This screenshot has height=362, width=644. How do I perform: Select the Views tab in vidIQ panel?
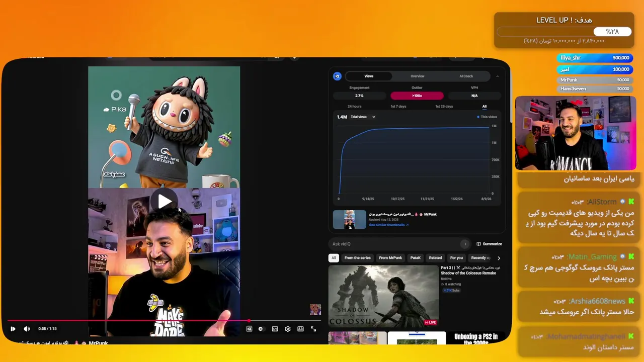point(369,76)
